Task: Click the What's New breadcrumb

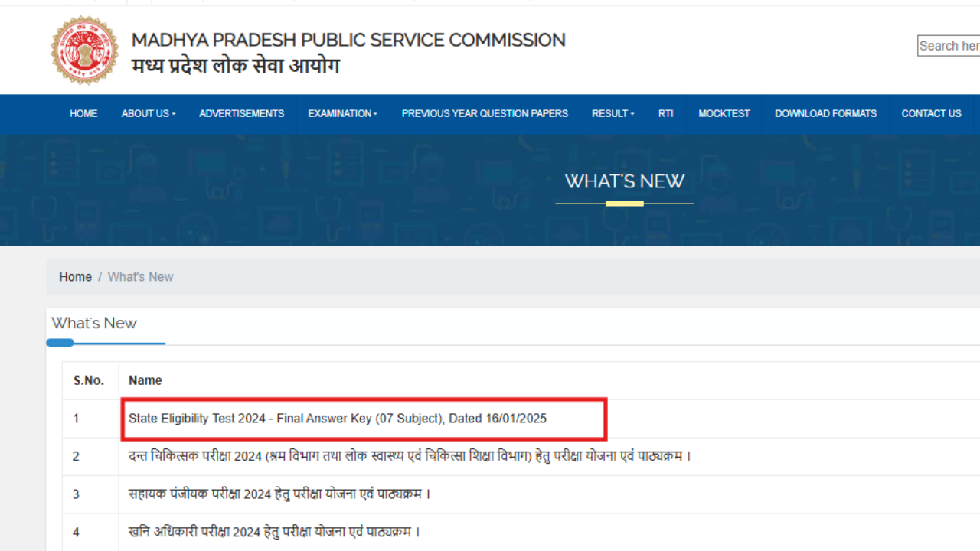Action: (x=140, y=276)
